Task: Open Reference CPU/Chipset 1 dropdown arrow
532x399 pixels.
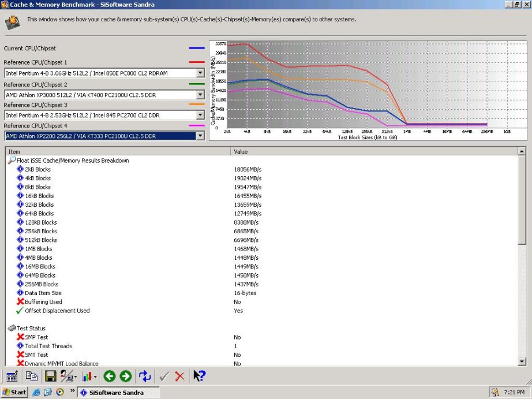Action: pos(200,73)
